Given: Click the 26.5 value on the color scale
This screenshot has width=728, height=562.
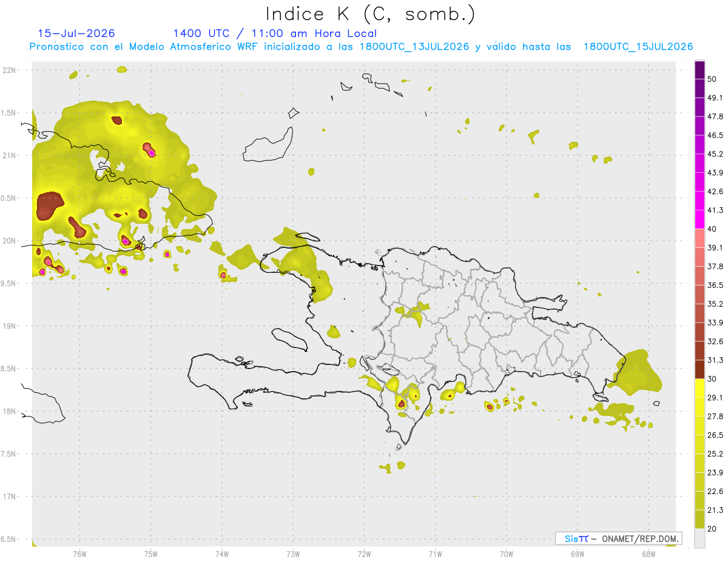Looking at the screenshot, I should 715,435.
